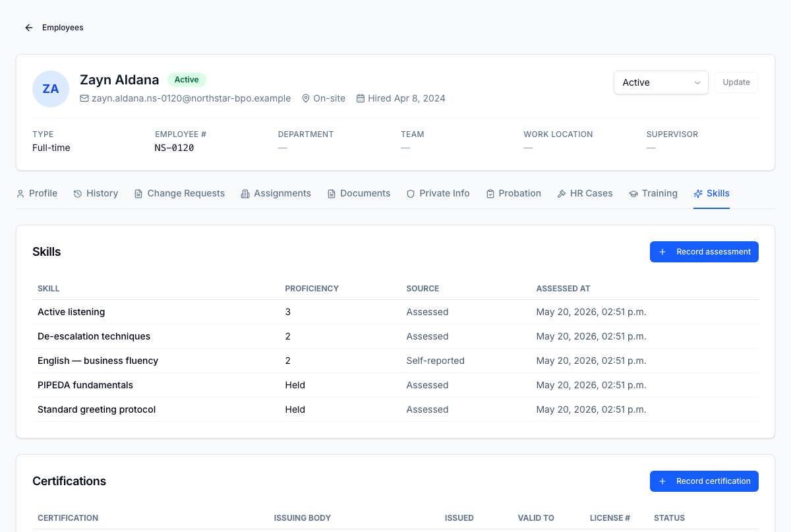Click the SKILL column header
This screenshot has width=791, height=532.
(x=49, y=289)
